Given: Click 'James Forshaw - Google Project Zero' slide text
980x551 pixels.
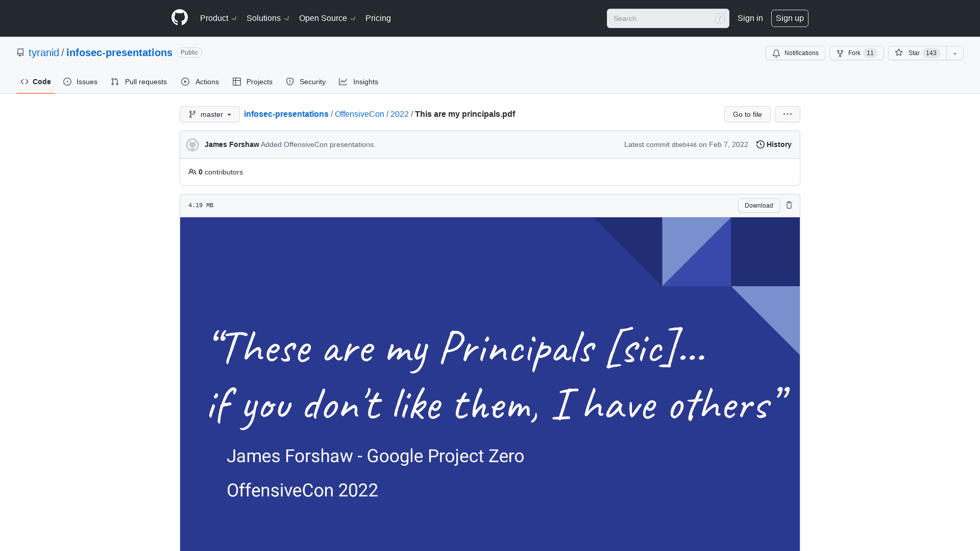Looking at the screenshot, I should pos(375,456).
